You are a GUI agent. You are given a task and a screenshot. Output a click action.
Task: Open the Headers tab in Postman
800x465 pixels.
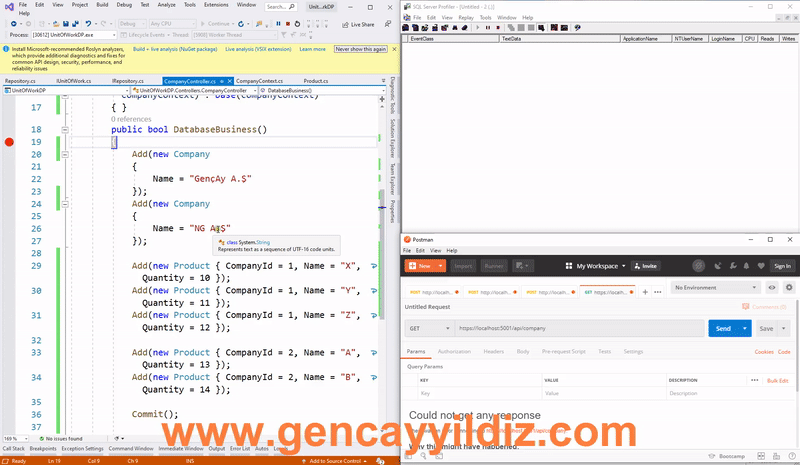(x=494, y=352)
